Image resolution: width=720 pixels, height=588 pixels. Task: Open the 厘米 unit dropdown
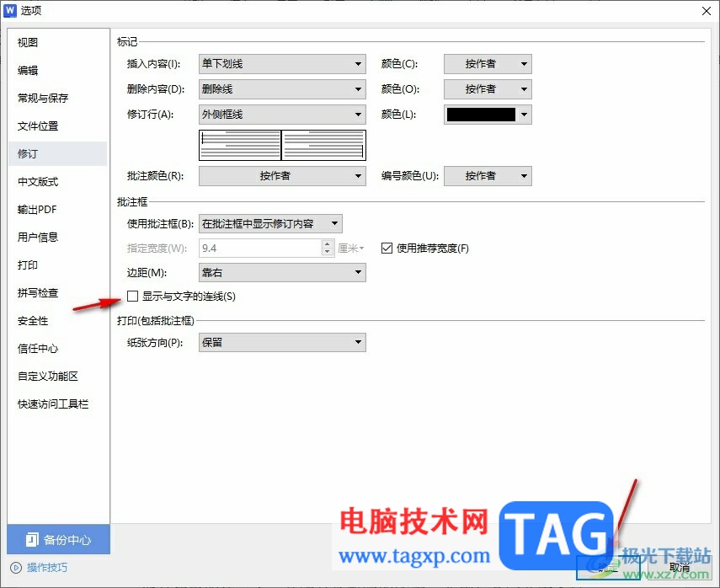pos(351,248)
